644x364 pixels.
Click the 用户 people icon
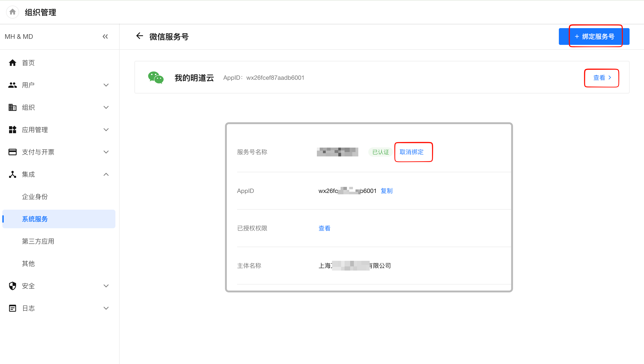point(12,85)
